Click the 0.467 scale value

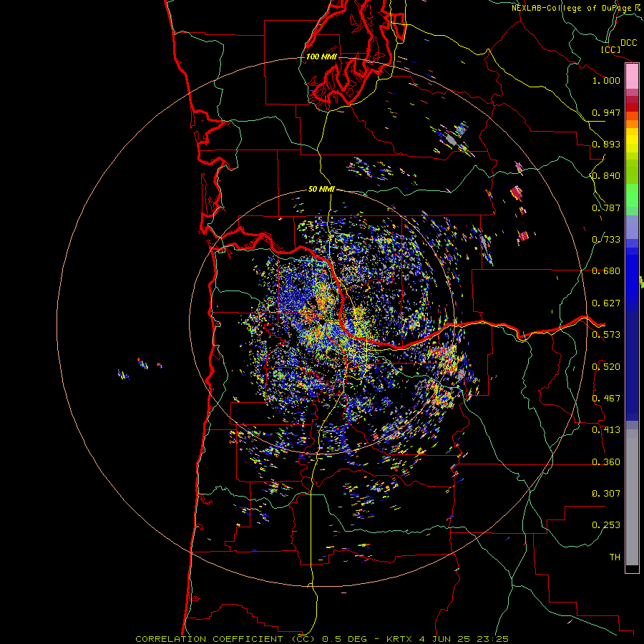tap(606, 399)
